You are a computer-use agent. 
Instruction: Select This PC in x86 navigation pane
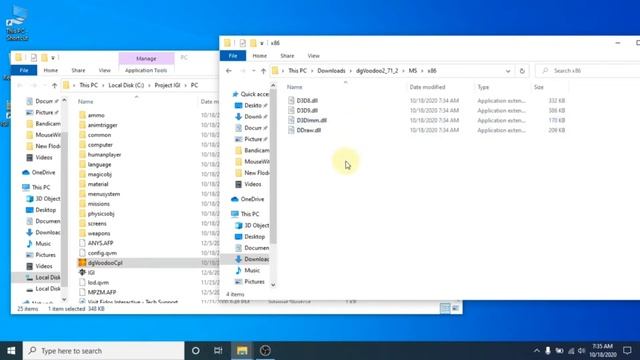point(245,214)
